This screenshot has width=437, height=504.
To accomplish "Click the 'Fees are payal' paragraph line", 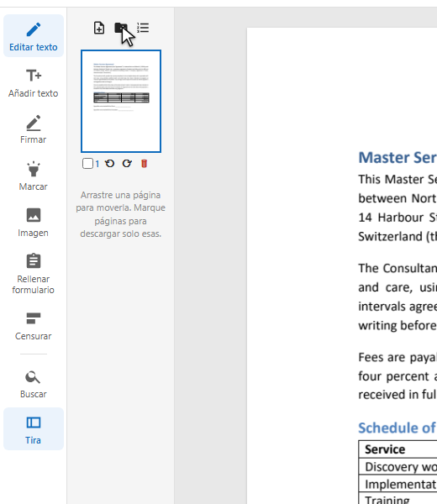I will (398, 358).
